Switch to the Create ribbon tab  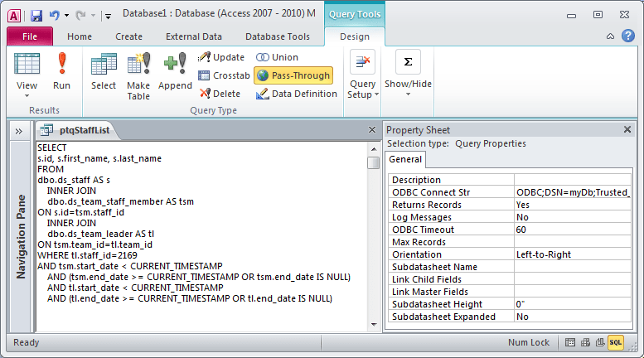click(x=128, y=36)
